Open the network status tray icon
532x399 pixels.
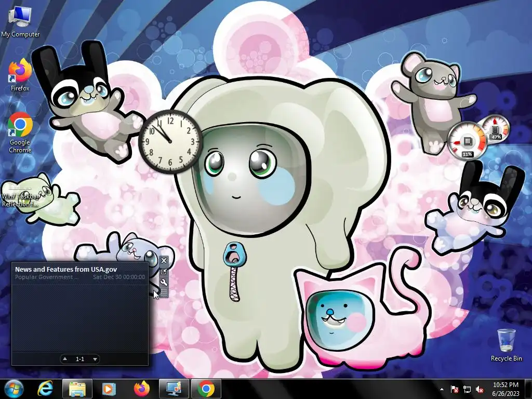click(467, 389)
